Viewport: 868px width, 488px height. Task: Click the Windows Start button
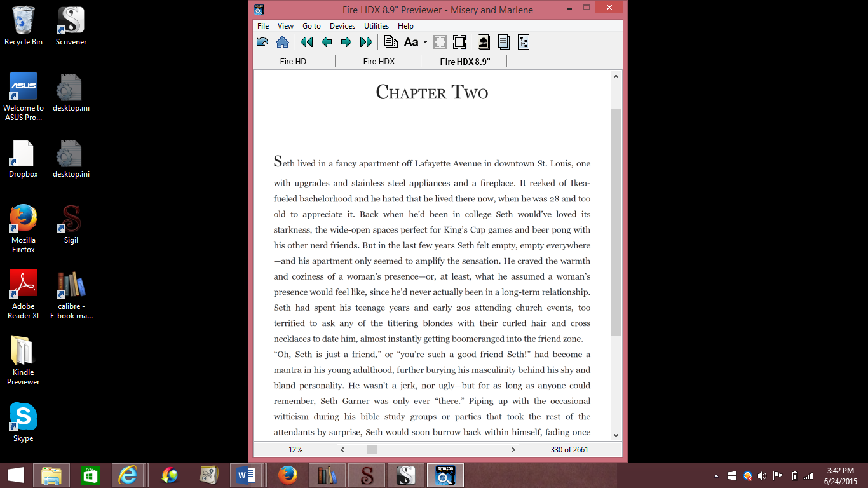tap(16, 475)
